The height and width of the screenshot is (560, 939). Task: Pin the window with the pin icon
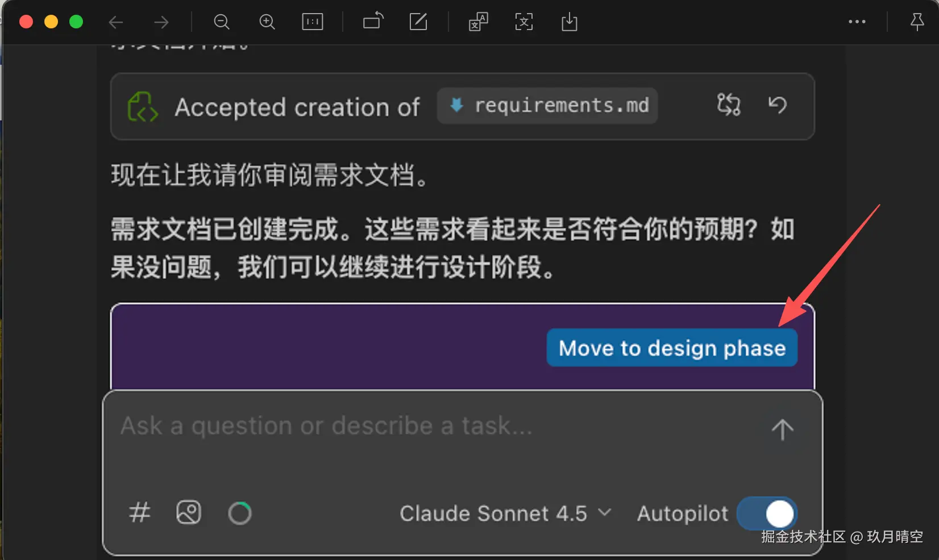(917, 22)
